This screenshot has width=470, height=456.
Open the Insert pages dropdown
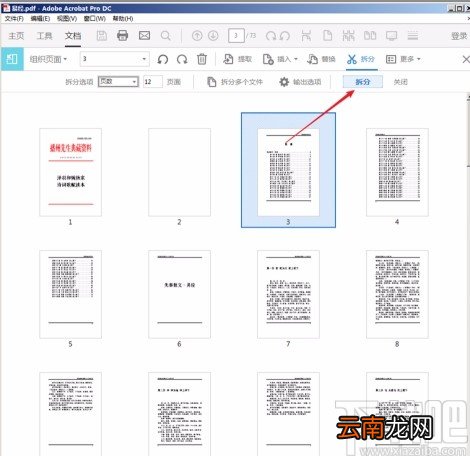point(280,59)
